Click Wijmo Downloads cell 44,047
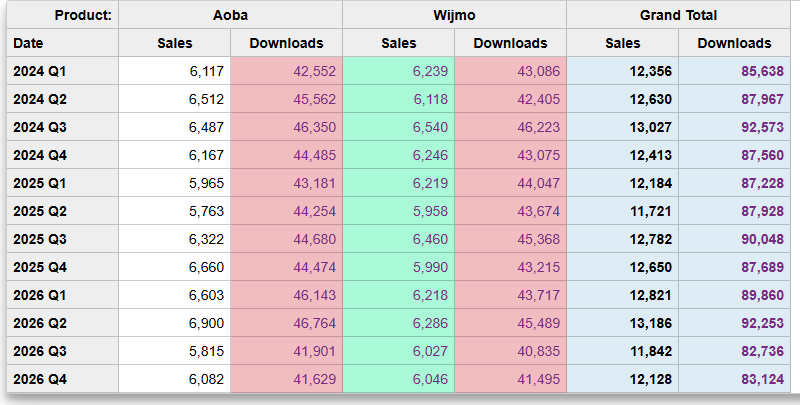 coord(511,183)
